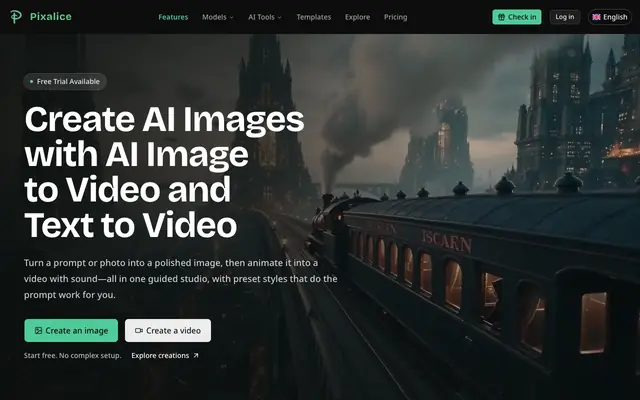Open the Explore creations link
The height and width of the screenshot is (400, 640).
[x=165, y=356]
